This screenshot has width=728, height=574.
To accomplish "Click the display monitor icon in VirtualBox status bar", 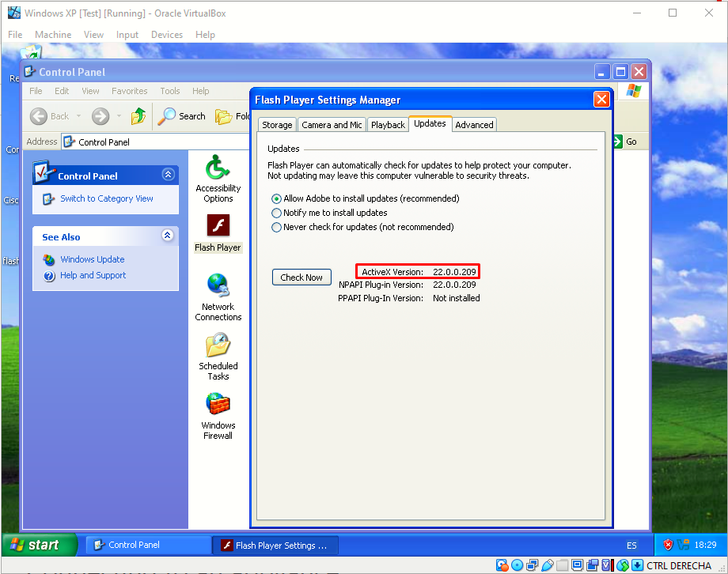I will click(x=577, y=565).
